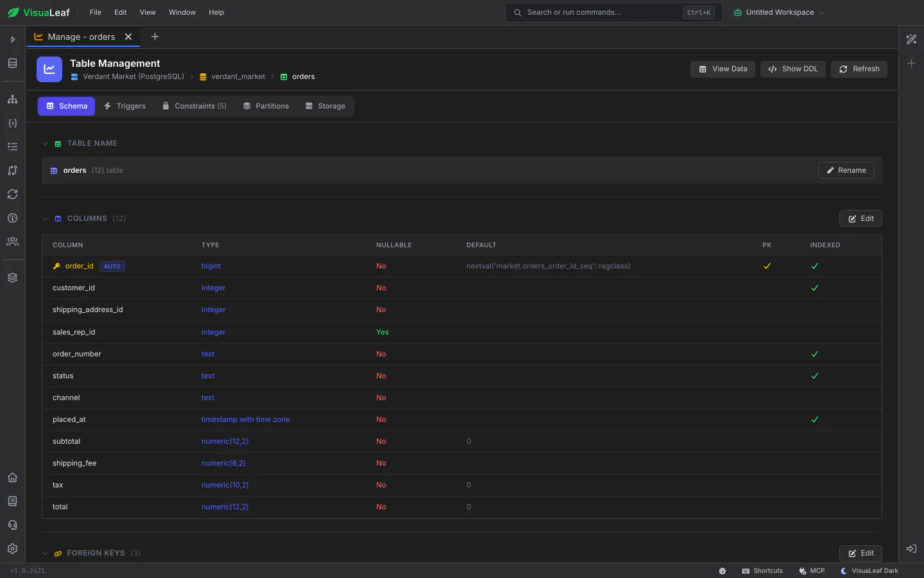Focus the Search or run commands field

[614, 12]
